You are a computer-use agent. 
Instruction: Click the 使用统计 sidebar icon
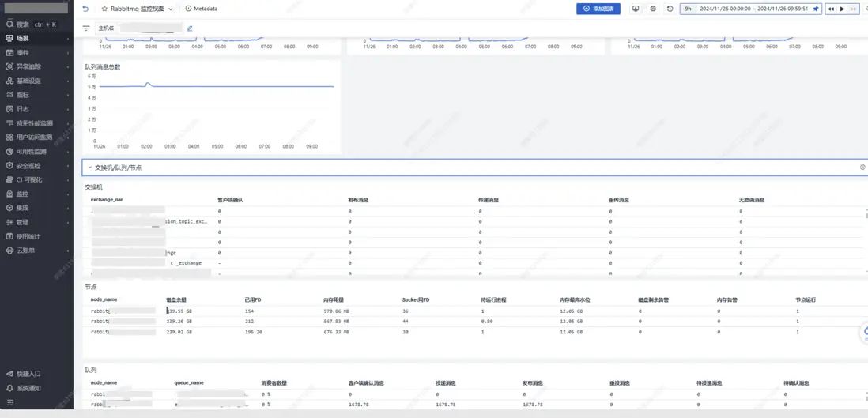pos(9,236)
